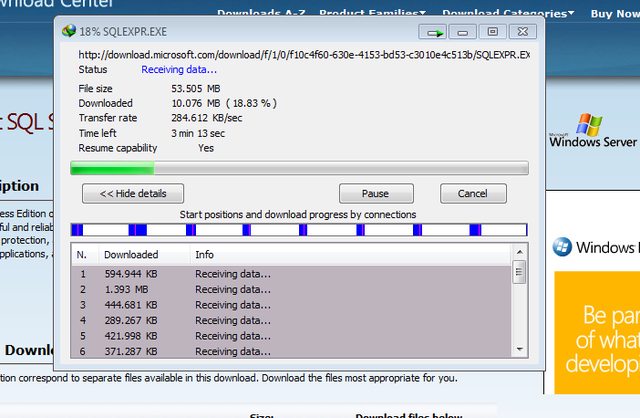Click the Info column header
Image resolution: width=640 pixels, height=418 pixels.
[350, 255]
